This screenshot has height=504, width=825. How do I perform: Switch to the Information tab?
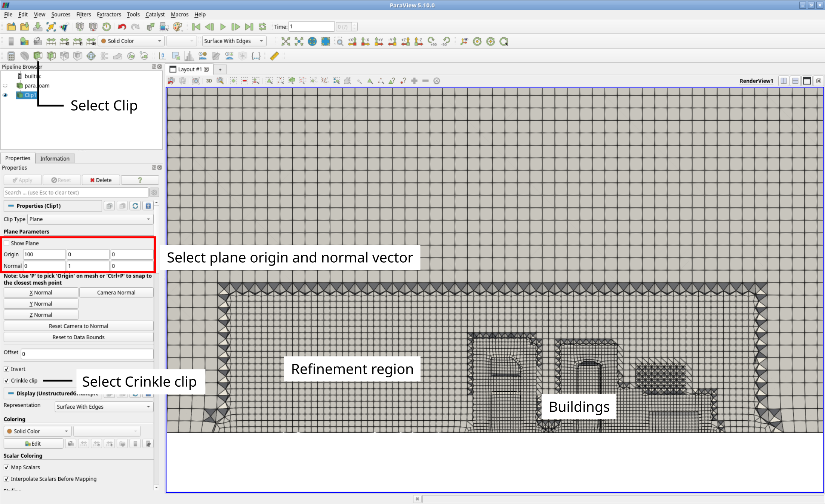[55, 158]
